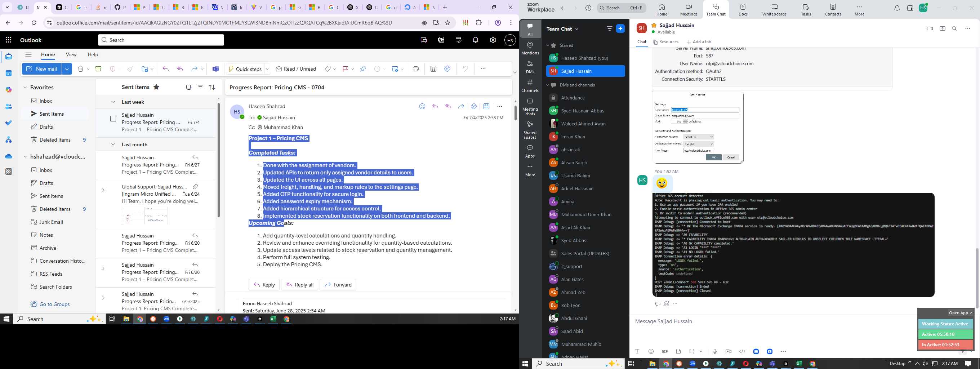Share to Teams from Outlook toolbar
Viewport: 980px width, 369px height.
click(x=216, y=69)
